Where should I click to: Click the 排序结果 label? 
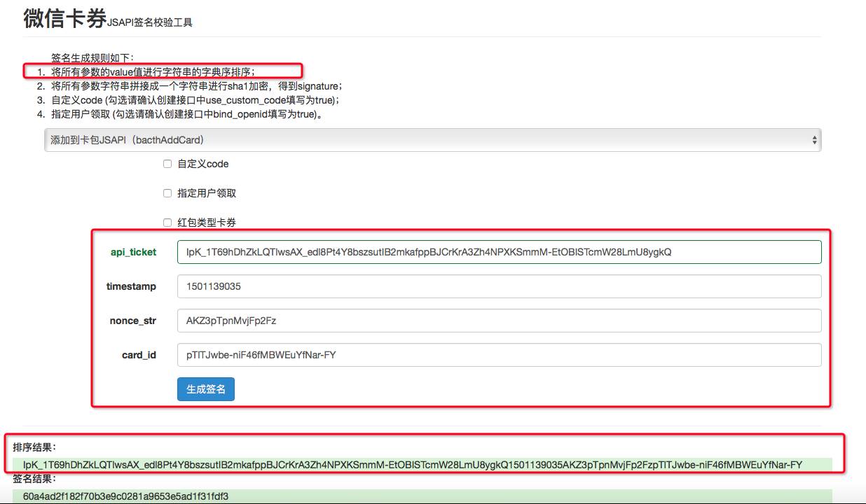point(34,447)
